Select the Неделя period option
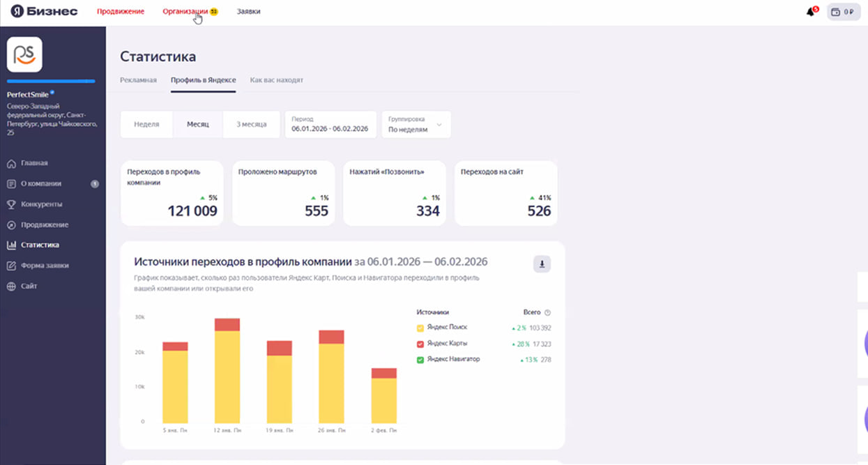The image size is (868, 465). [x=146, y=124]
